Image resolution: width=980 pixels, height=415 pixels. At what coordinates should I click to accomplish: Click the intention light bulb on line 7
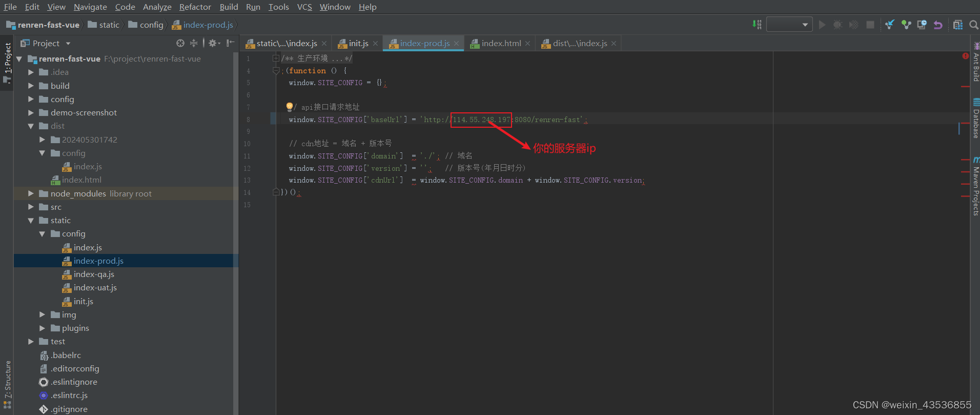(x=290, y=107)
